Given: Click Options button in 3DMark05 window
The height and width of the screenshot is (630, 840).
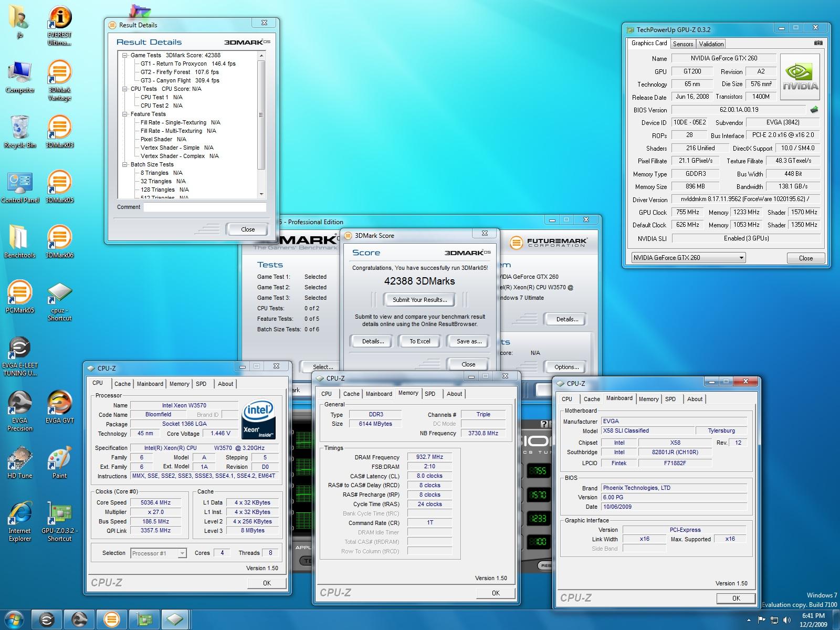Looking at the screenshot, I should click(566, 367).
